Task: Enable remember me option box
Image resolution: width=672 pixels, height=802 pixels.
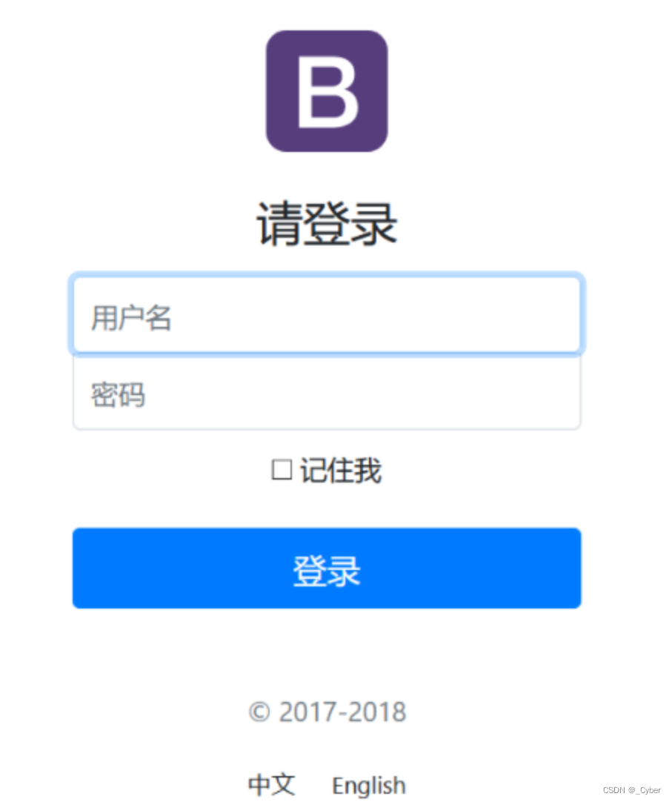Action: 282,469
